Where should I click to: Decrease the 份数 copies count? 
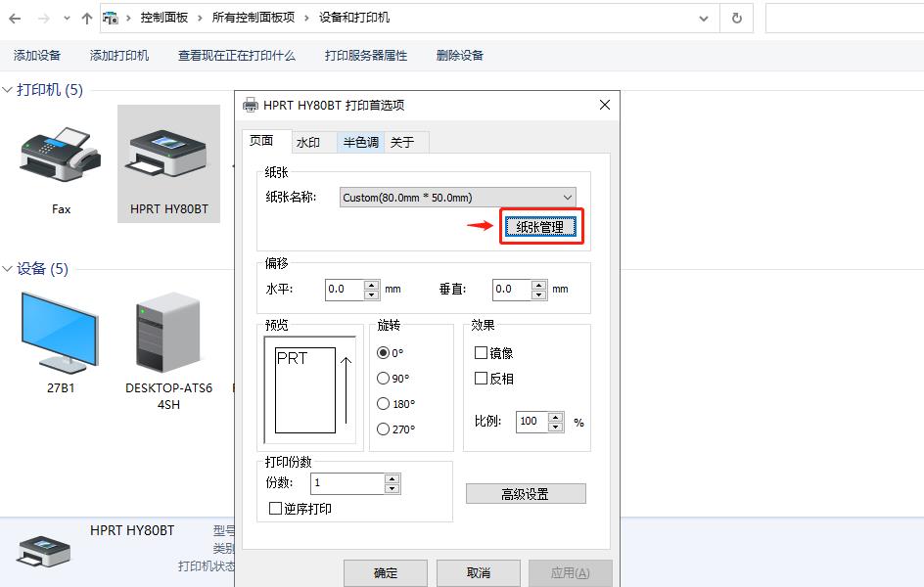point(392,488)
